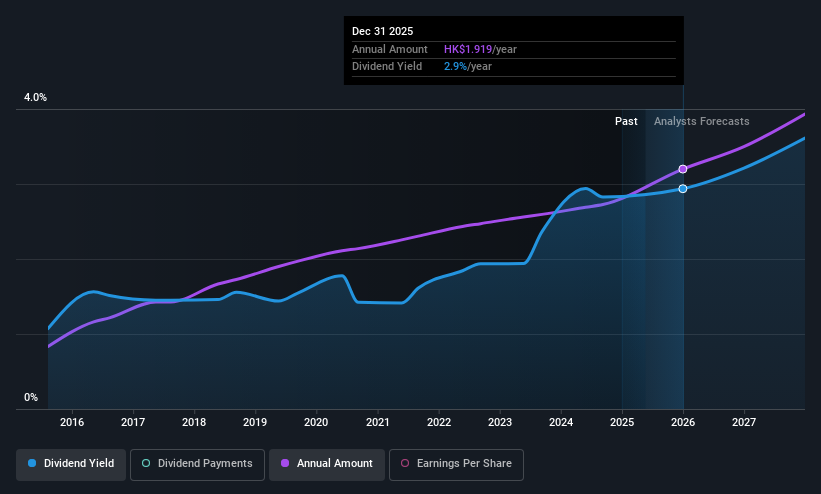
Task: Toggle the Dividend Yield legend button
Action: 71,465
